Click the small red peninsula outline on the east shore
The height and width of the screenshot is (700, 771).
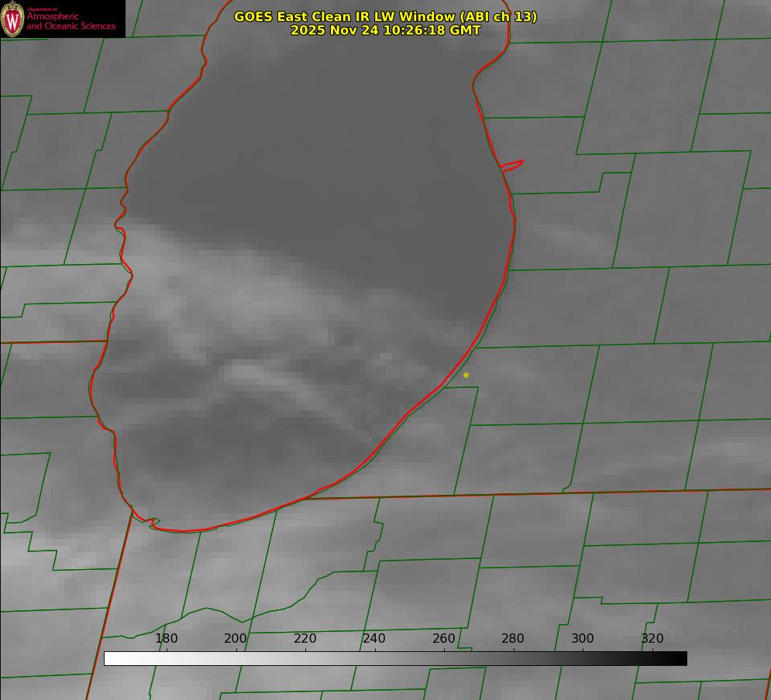[512, 166]
